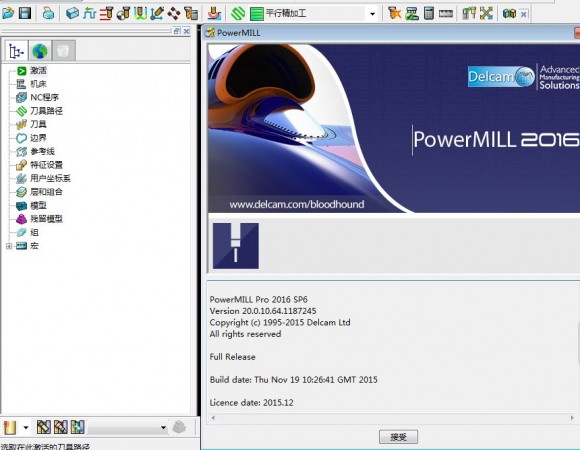Viewport: 580px width, 450px height.
Task: Close the explorer pane
Action: (187, 31)
